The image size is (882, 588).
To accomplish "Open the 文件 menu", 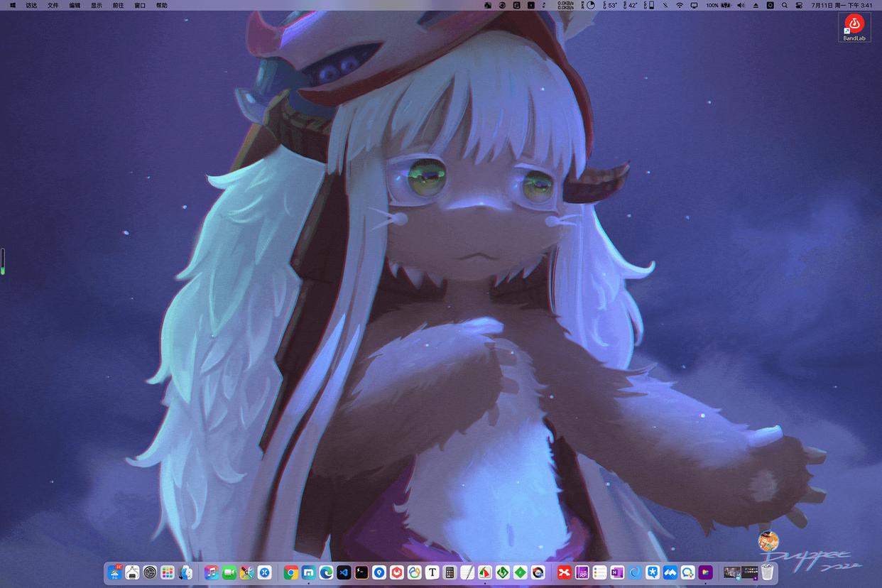I will [53, 5].
